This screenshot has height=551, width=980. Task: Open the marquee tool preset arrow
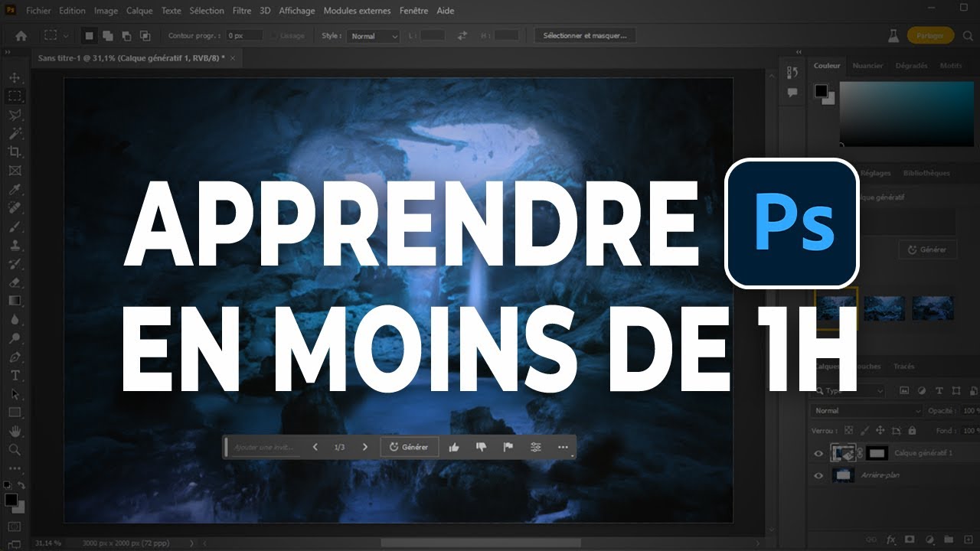[66, 36]
